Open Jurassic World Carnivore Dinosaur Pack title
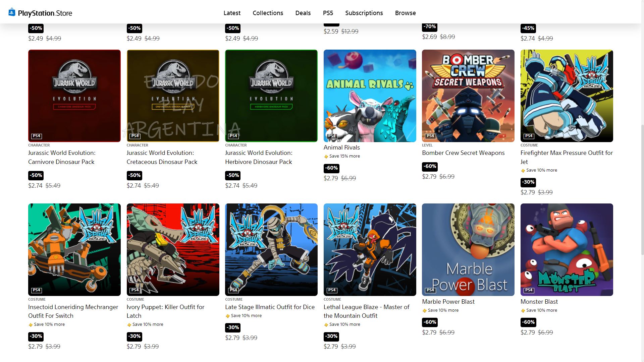 click(x=62, y=157)
